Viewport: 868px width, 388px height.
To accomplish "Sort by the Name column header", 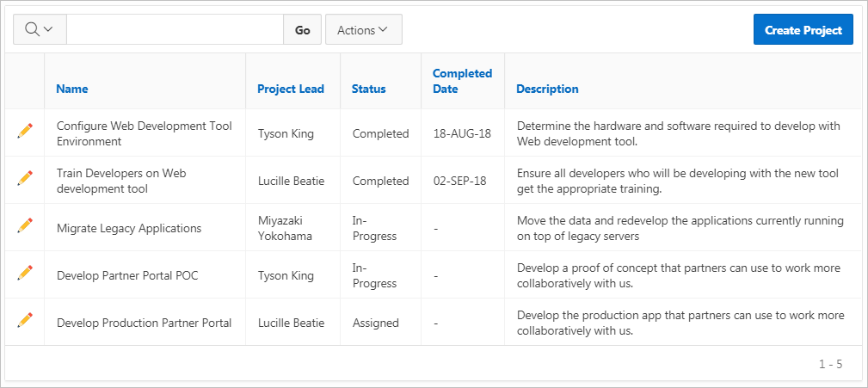I will click(x=72, y=89).
